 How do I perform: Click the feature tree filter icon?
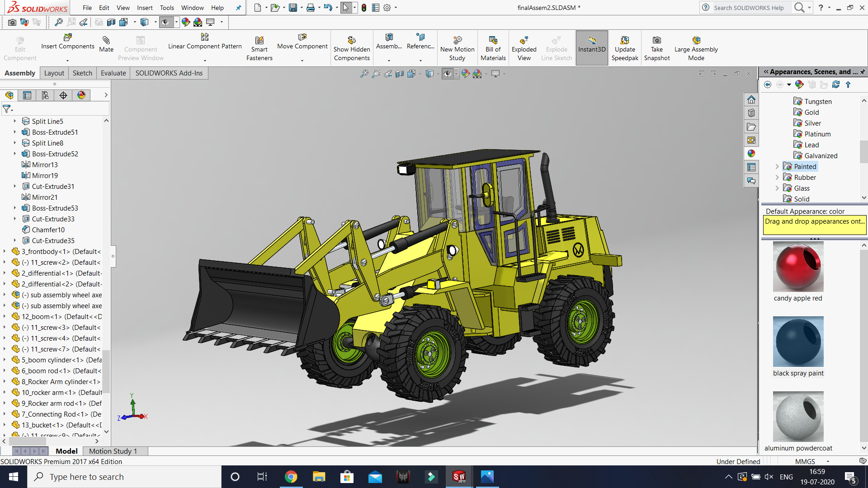click(x=7, y=109)
